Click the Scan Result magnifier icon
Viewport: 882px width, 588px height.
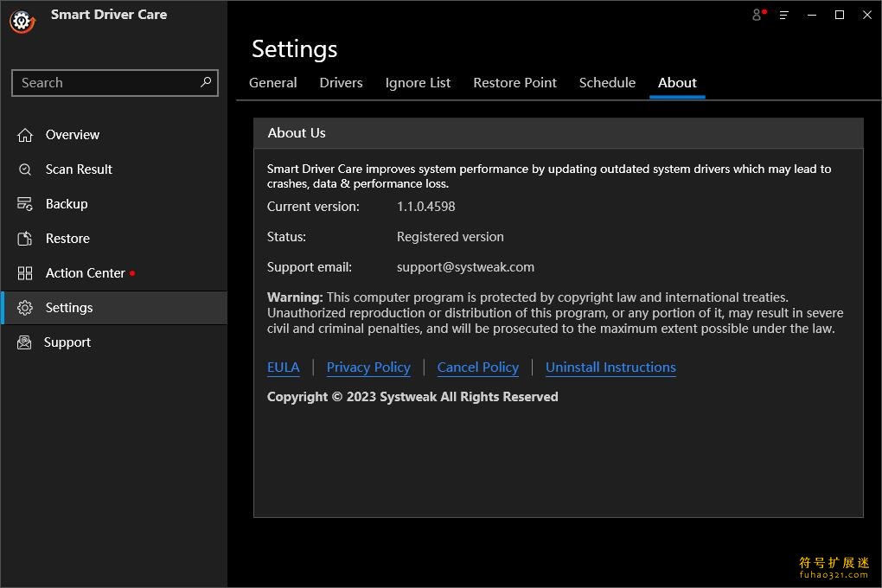pos(25,169)
